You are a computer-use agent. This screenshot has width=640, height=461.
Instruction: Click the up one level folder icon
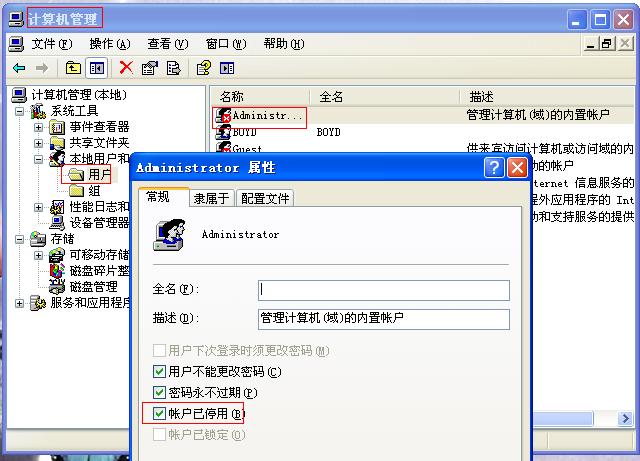coord(73,68)
